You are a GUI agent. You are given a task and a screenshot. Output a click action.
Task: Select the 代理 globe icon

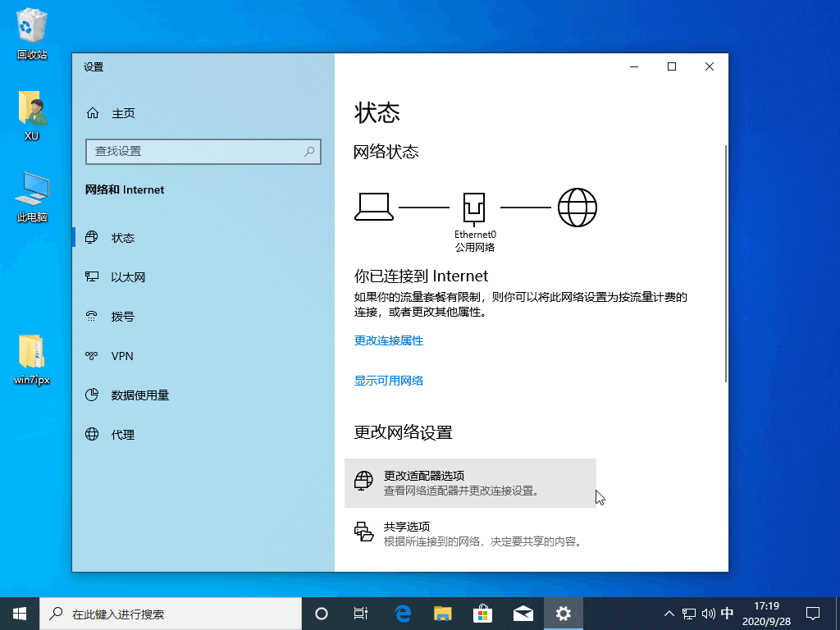92,434
